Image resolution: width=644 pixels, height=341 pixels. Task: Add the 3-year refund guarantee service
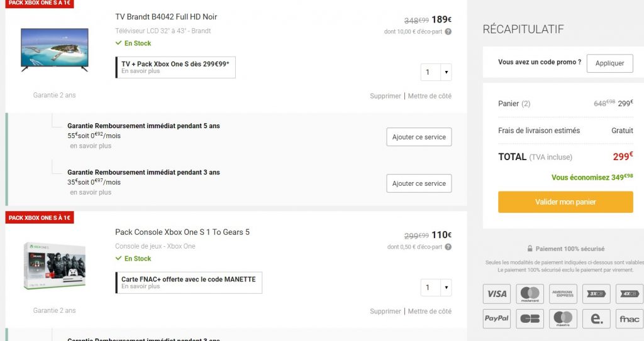coord(418,183)
